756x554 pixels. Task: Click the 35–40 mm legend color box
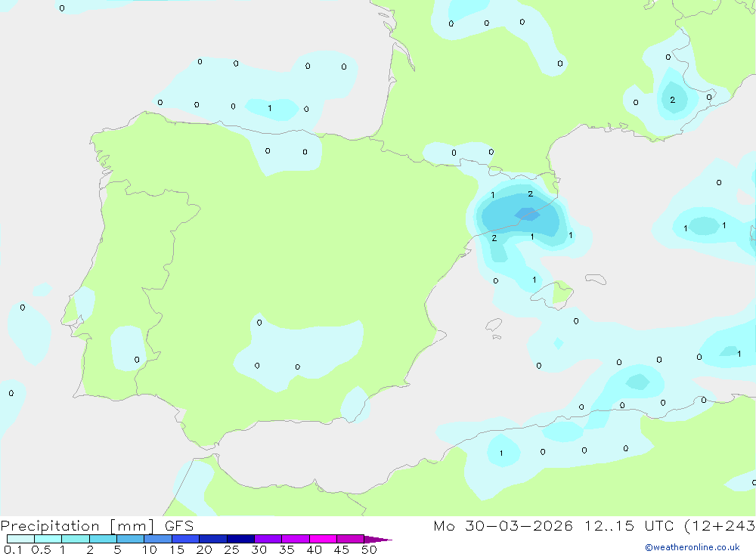pos(296,539)
